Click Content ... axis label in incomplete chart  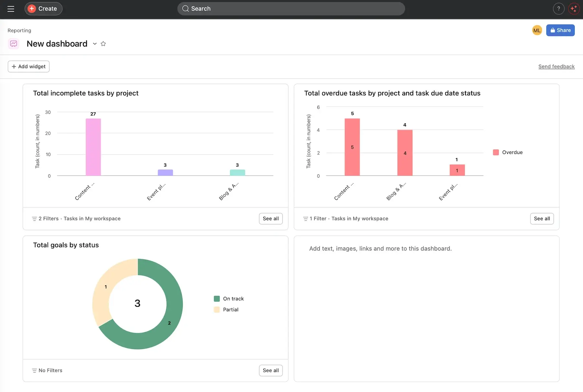click(85, 191)
